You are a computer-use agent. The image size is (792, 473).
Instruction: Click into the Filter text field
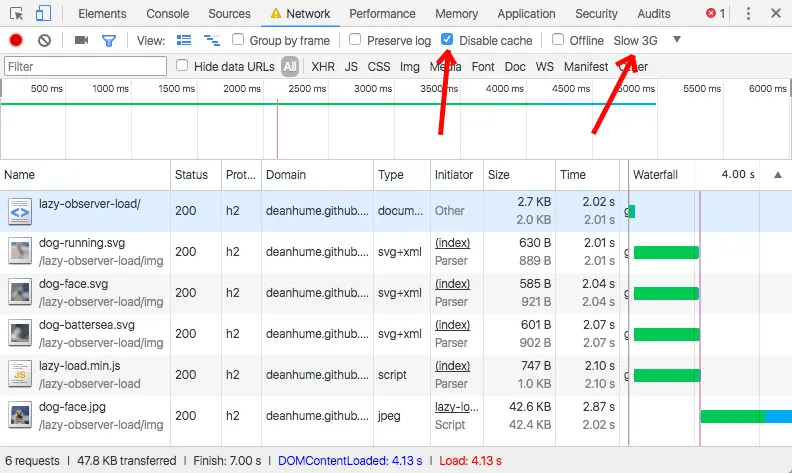coord(85,66)
